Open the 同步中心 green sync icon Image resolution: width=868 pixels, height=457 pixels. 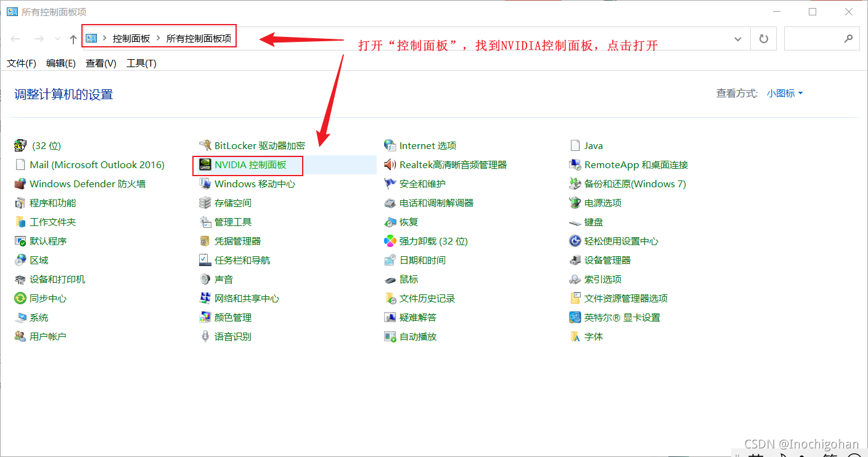(x=20, y=299)
